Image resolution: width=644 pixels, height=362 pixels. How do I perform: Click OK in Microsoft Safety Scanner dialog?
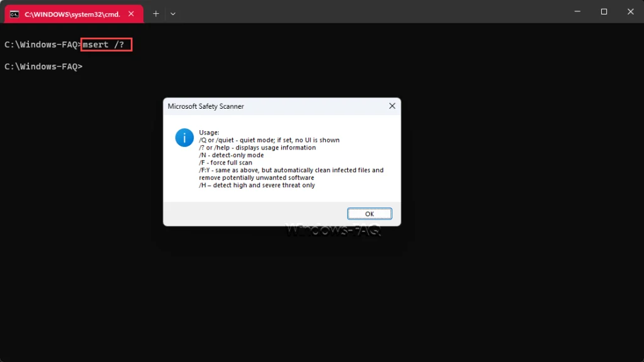tap(369, 214)
